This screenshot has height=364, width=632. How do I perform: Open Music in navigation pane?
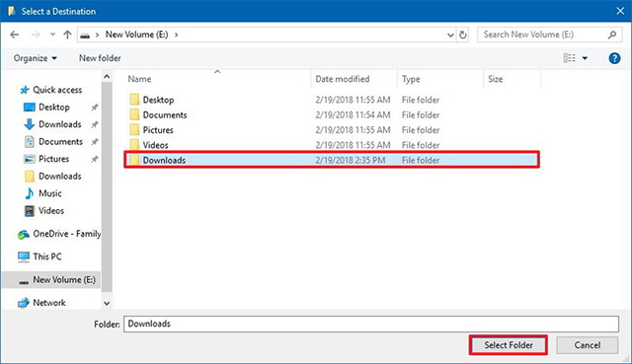pyautogui.click(x=42, y=193)
